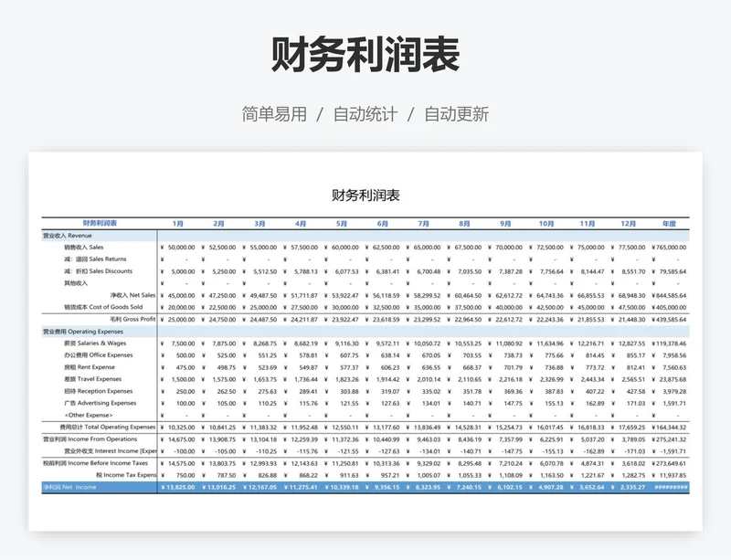Screen dimensions: 731x560
Task: Click the 招待 Reception Expenses label
Action: click(x=99, y=391)
